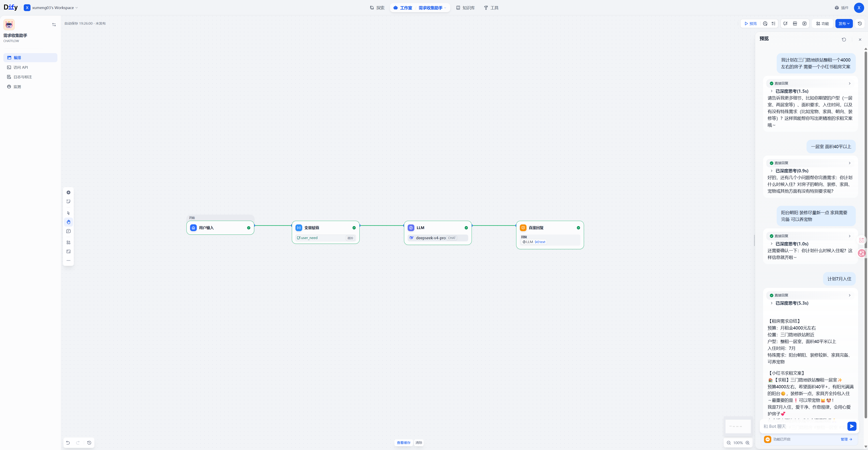Click the canvas minimap thumbnail

tap(738, 426)
